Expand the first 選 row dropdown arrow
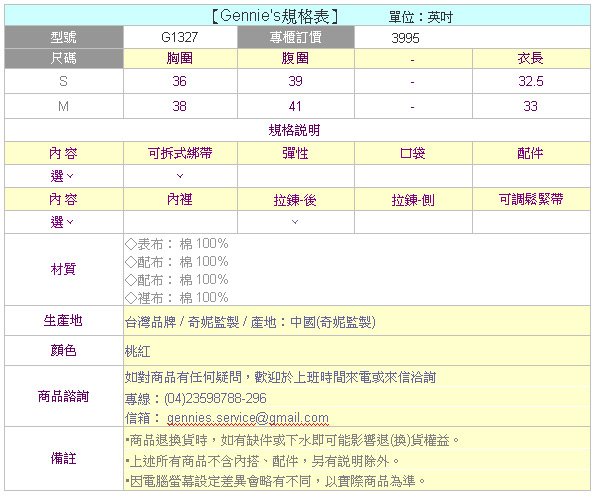The width and height of the screenshot is (596, 498). [x=70, y=176]
